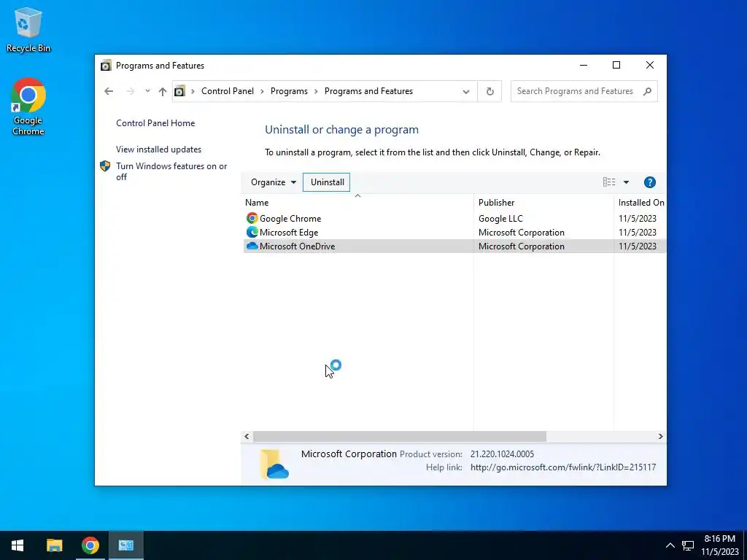Image resolution: width=747 pixels, height=560 pixels.
Task: Open the taskbar clock and date
Action: 719,545
